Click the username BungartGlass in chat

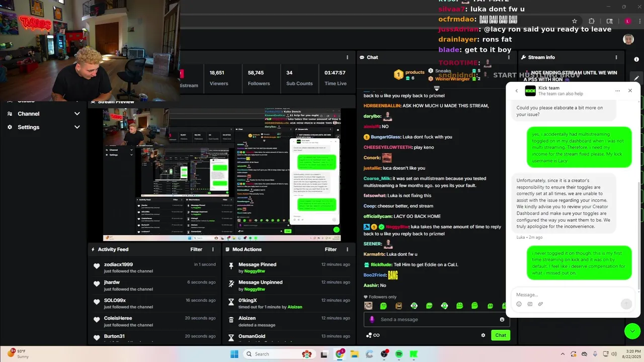(x=386, y=137)
